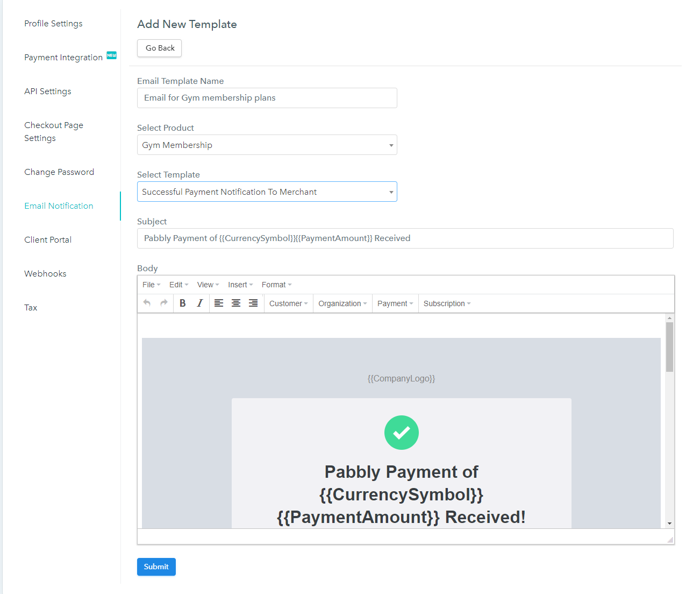Open the Organization variables dropdown
700x594 pixels.
(342, 303)
